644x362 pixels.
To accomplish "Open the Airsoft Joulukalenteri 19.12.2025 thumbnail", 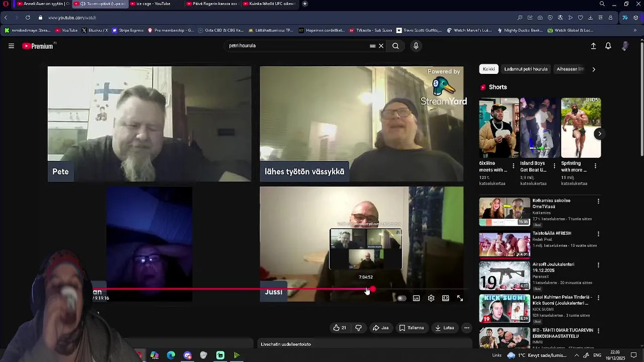I will point(504,276).
